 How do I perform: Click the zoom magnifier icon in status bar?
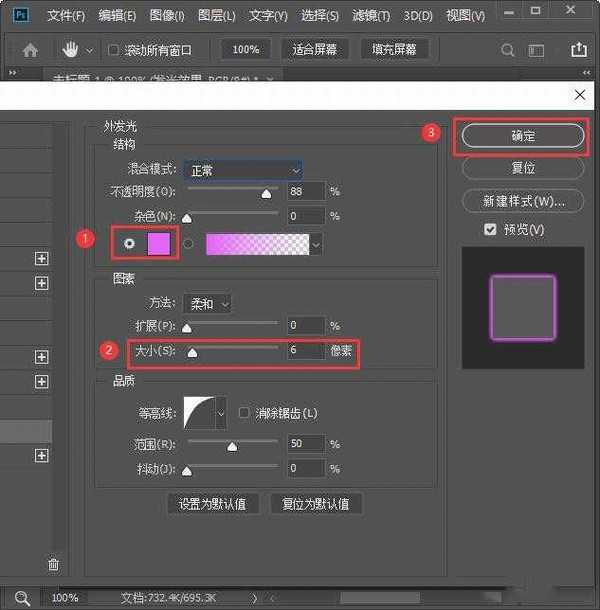pyautogui.click(x=22, y=597)
